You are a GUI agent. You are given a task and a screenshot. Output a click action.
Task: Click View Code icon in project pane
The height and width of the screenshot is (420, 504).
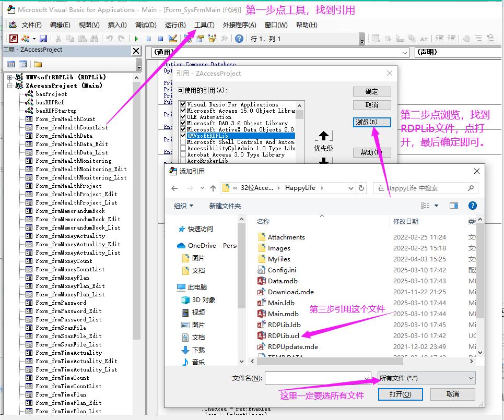[11, 64]
